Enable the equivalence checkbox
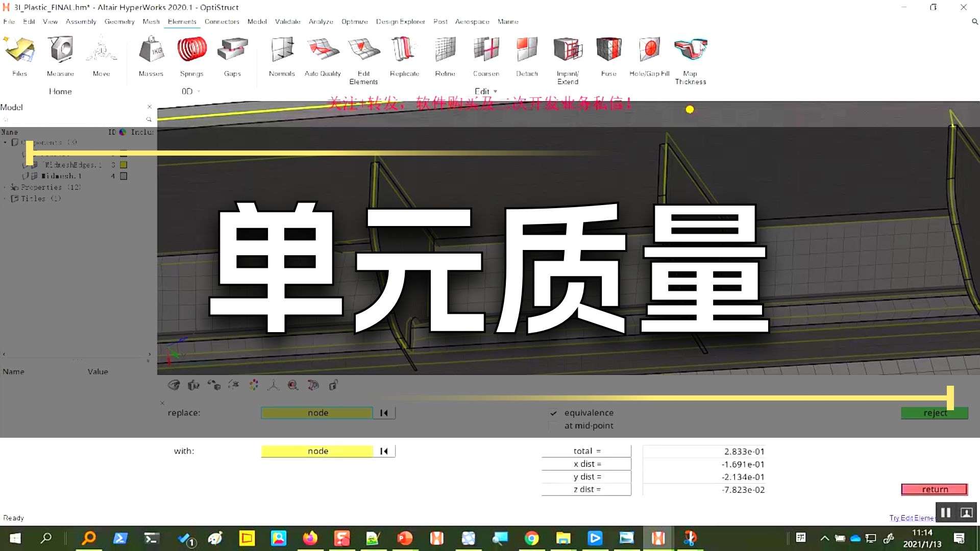Screen dimensions: 980x551 click(554, 413)
